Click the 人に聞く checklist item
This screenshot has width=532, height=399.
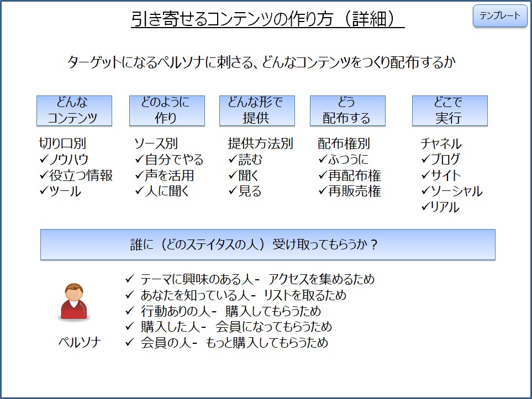pyautogui.click(x=161, y=191)
